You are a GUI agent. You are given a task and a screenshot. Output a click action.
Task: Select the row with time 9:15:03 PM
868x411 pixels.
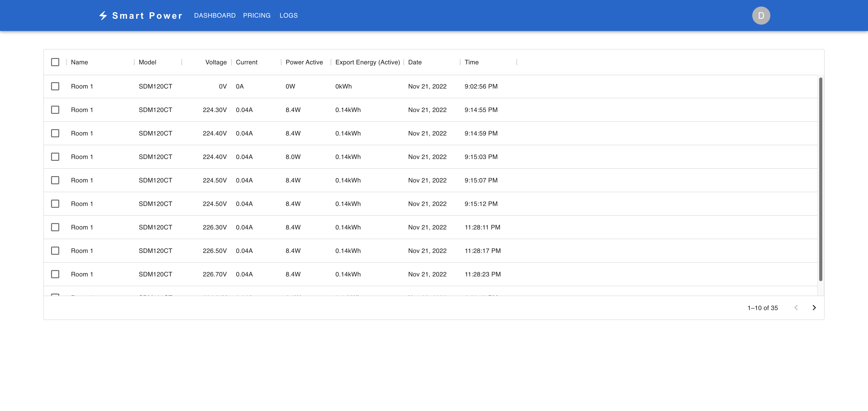click(55, 157)
